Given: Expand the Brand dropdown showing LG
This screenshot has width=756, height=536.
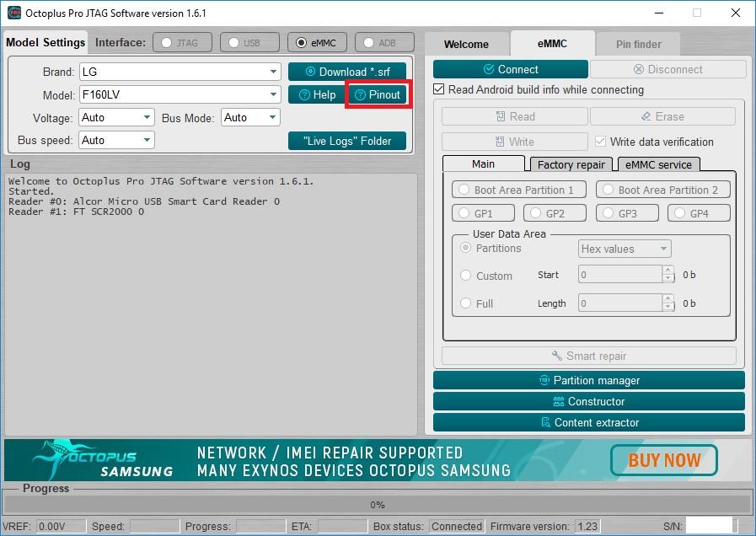Looking at the screenshot, I should coord(180,72).
